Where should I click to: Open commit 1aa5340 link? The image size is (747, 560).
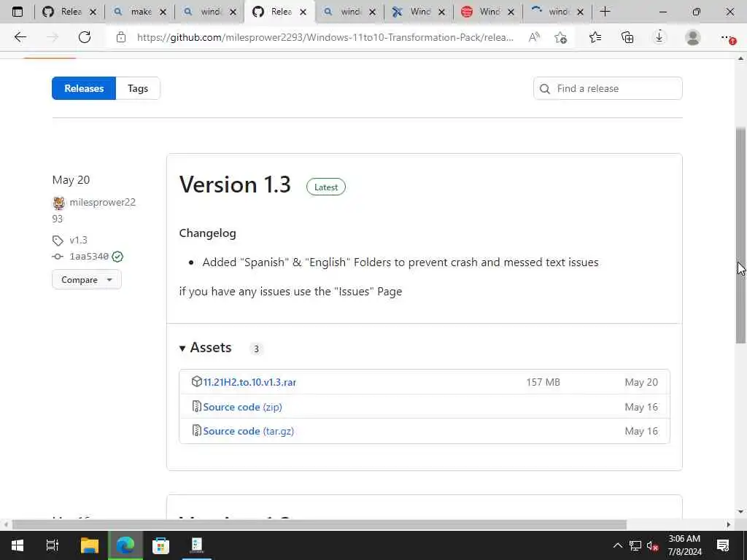coord(89,257)
